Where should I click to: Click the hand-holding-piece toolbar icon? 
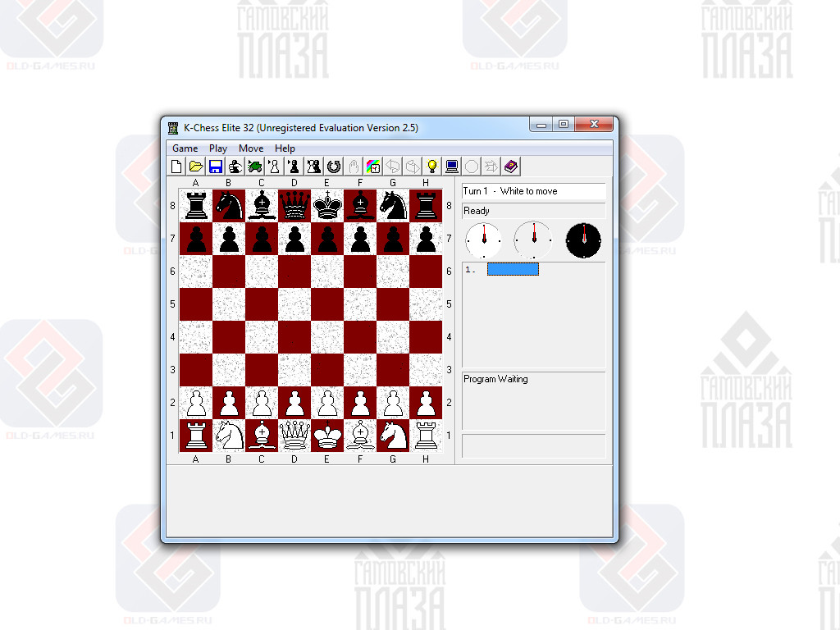point(235,167)
